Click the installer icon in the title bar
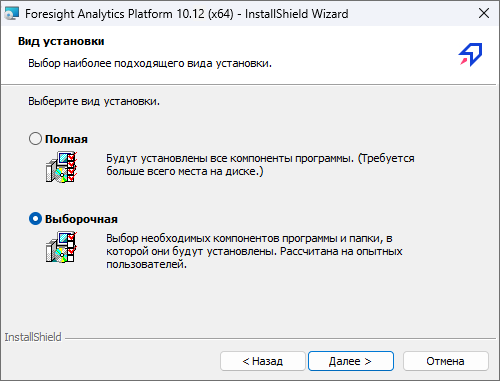This screenshot has height=381, width=500. pos(12,13)
